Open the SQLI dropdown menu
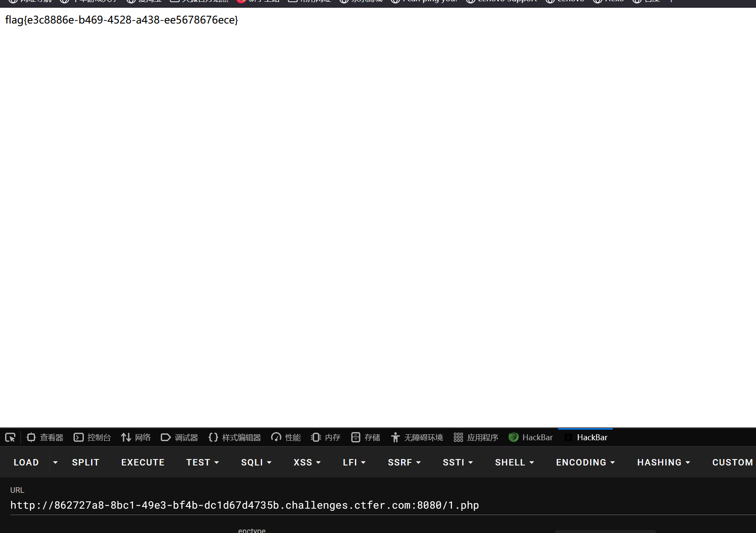This screenshot has width=756, height=533. tap(256, 462)
